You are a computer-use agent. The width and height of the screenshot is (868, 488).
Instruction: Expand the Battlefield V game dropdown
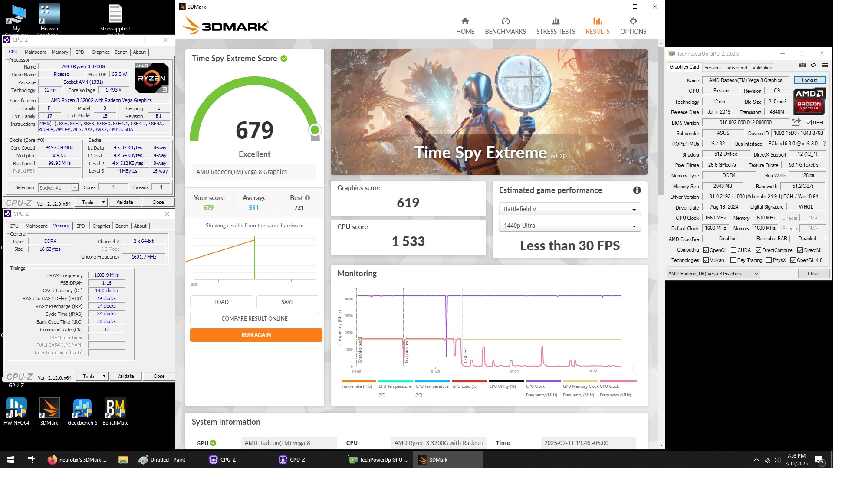[570, 209]
